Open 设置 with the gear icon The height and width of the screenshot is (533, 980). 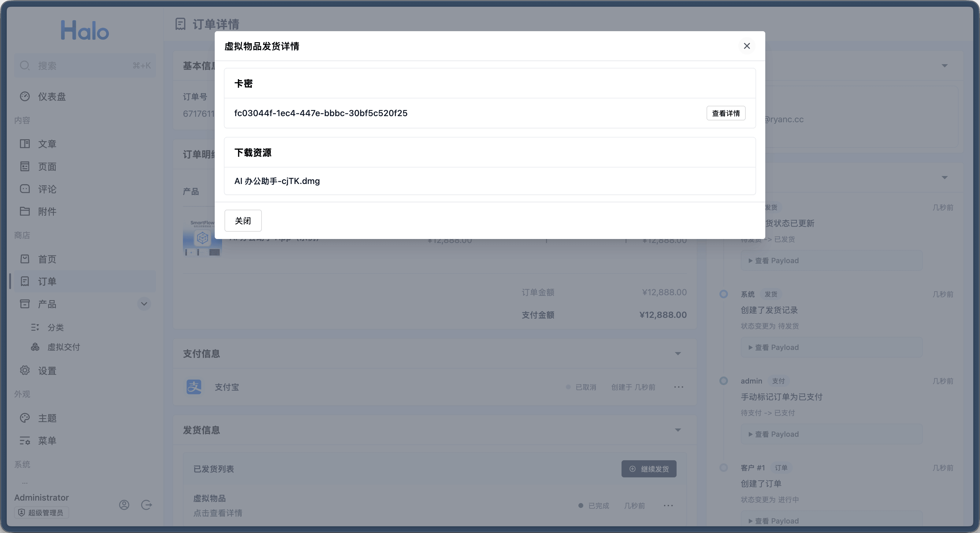point(25,370)
